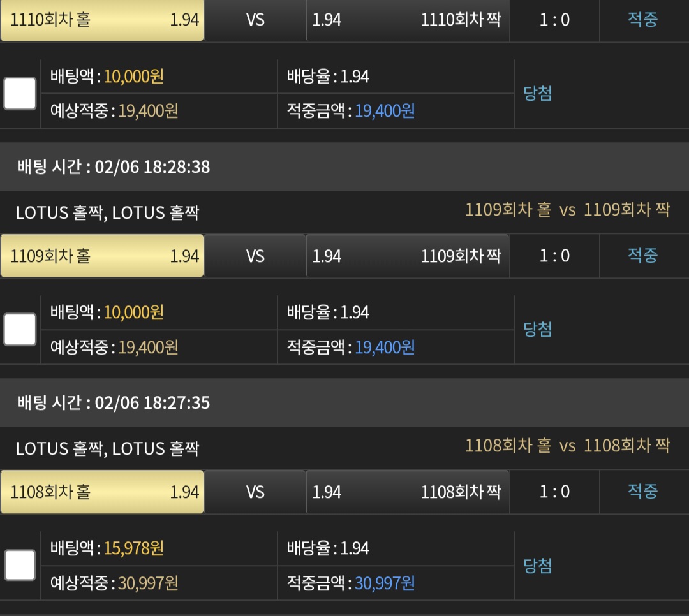Click 적중 status in the 1108회차 row
The height and width of the screenshot is (616, 689).
[642, 492]
